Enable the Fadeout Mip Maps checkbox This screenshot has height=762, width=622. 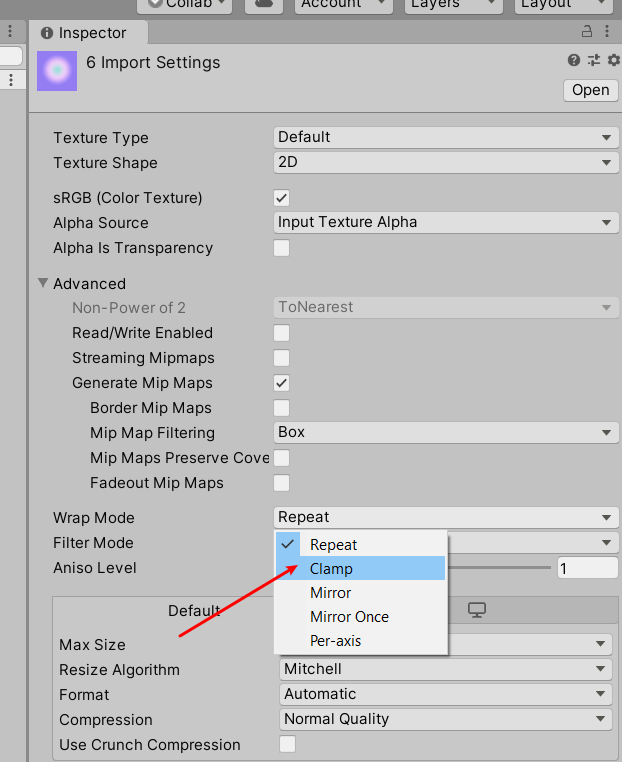click(281, 483)
